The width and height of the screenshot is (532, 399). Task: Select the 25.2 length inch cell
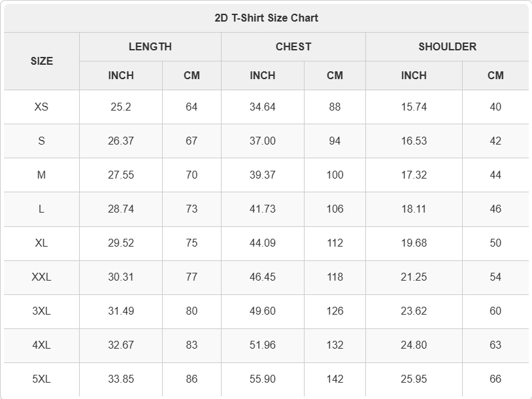point(121,107)
